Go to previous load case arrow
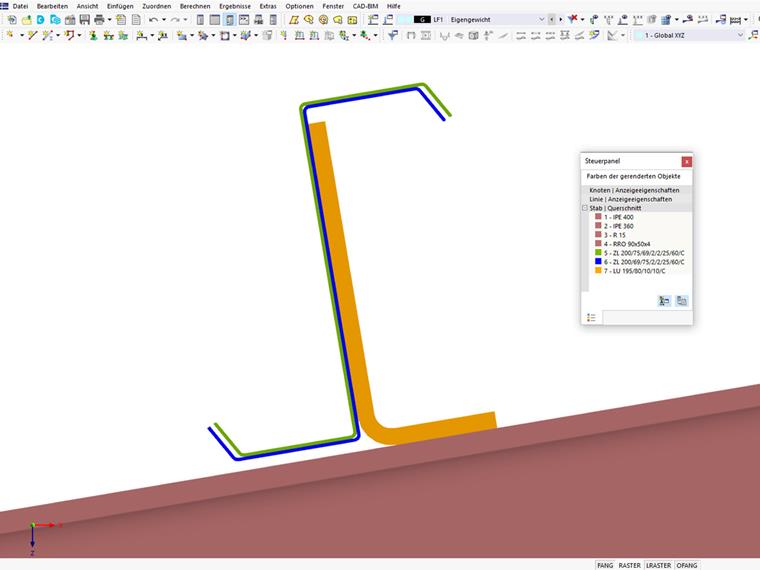 [x=552, y=20]
